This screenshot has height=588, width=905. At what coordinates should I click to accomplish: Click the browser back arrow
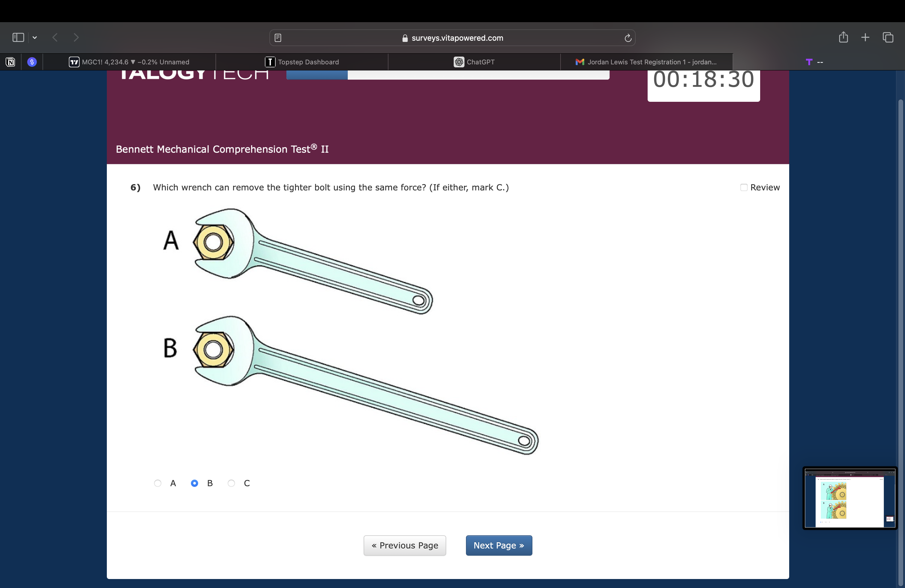pos(55,37)
